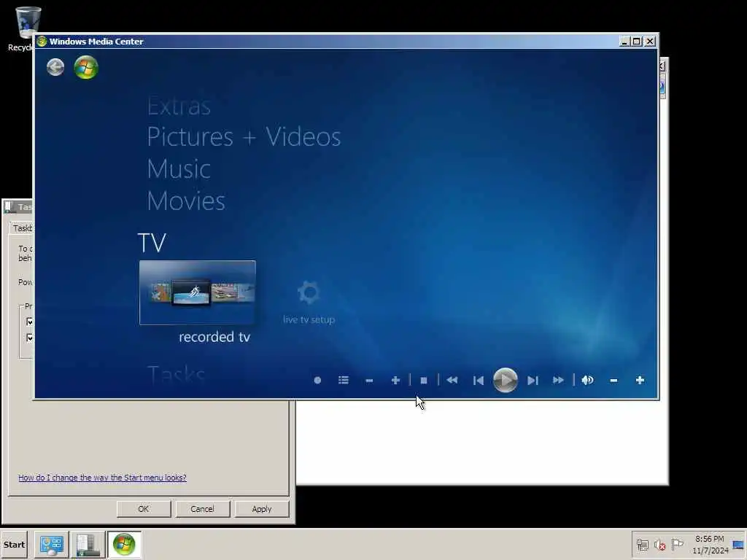This screenshot has height=560, width=747.
Task: Start playback with the round play button
Action: click(x=506, y=380)
